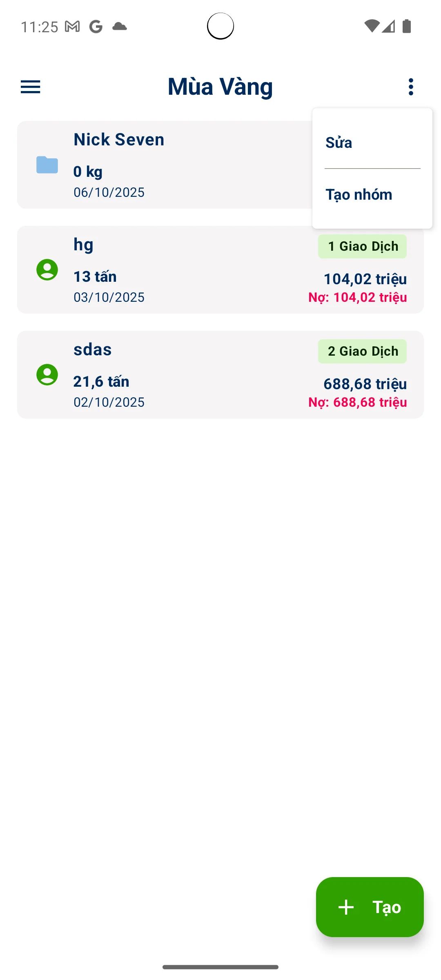Open the 2 Giao Dịch badge
Viewport: 441px width, 980px height.
click(x=362, y=351)
